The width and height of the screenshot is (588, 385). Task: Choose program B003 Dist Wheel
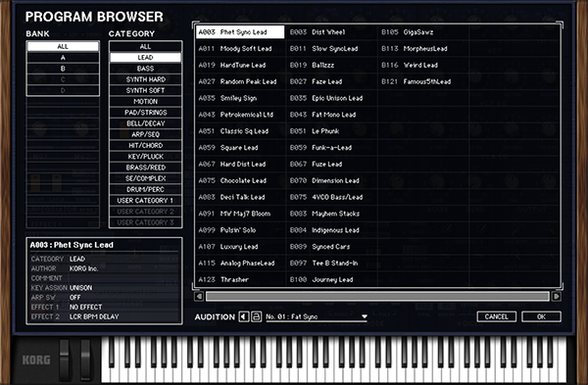[x=332, y=32]
